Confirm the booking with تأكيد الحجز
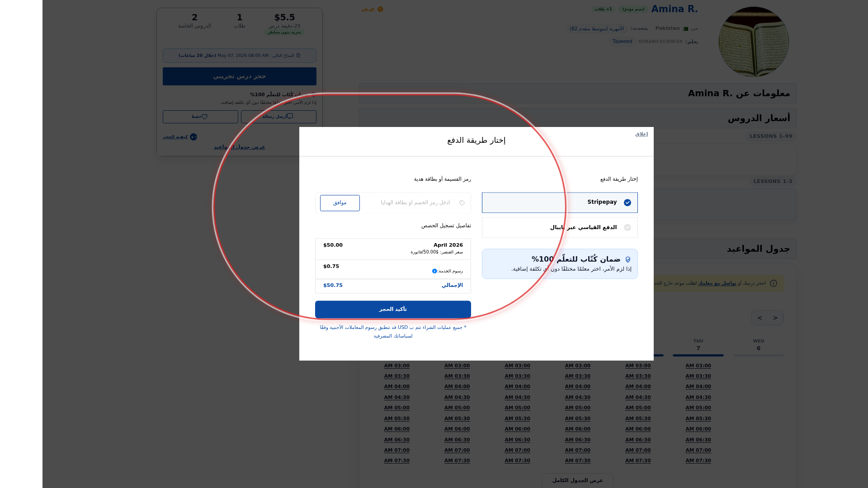Image resolution: width=868 pixels, height=488 pixels. click(x=393, y=310)
